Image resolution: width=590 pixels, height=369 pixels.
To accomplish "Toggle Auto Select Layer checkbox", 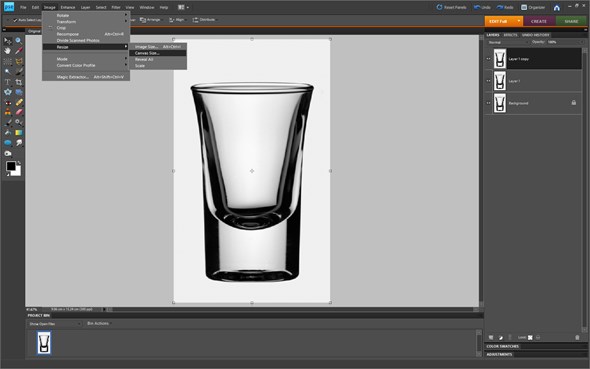I will [x=15, y=20].
